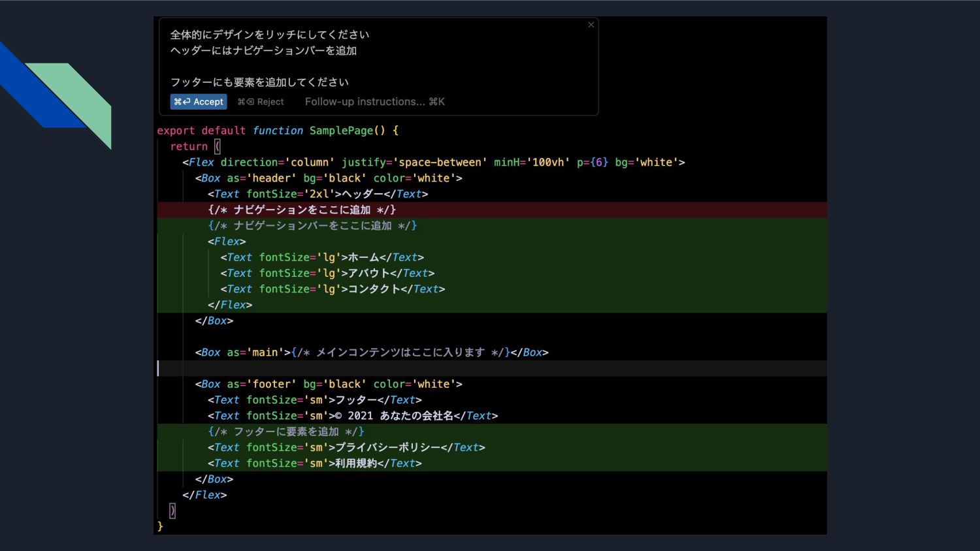
Task: Close the inline edit prompt box
Action: pos(591,25)
